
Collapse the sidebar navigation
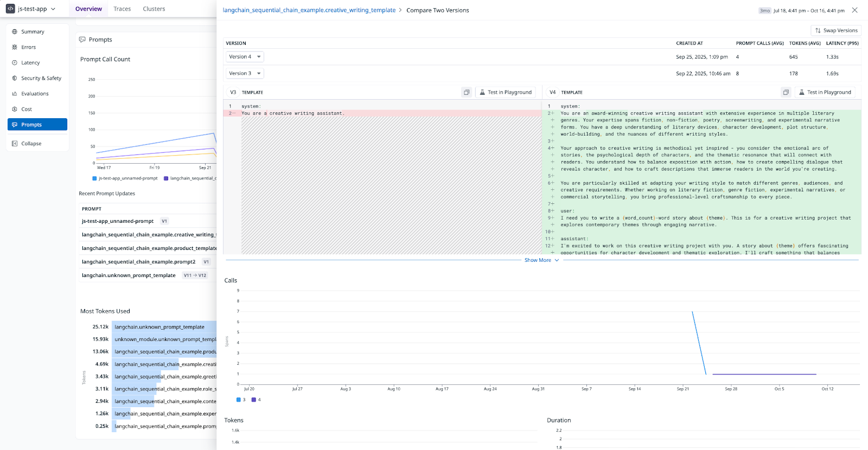31,144
